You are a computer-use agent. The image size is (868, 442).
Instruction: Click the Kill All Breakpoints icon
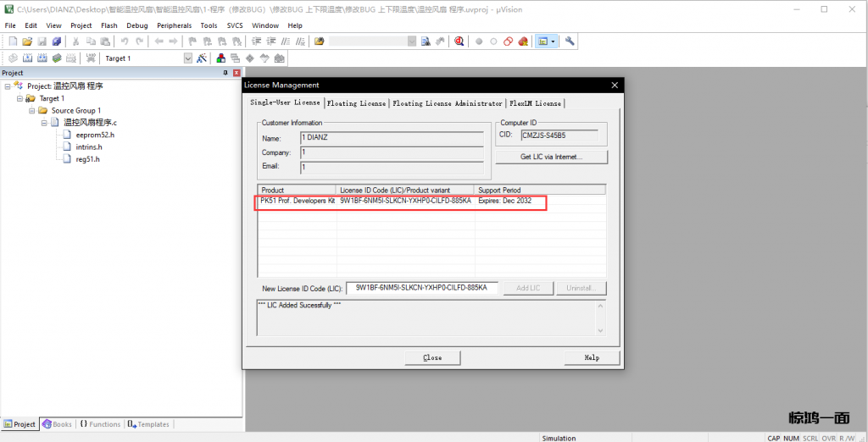click(x=524, y=41)
